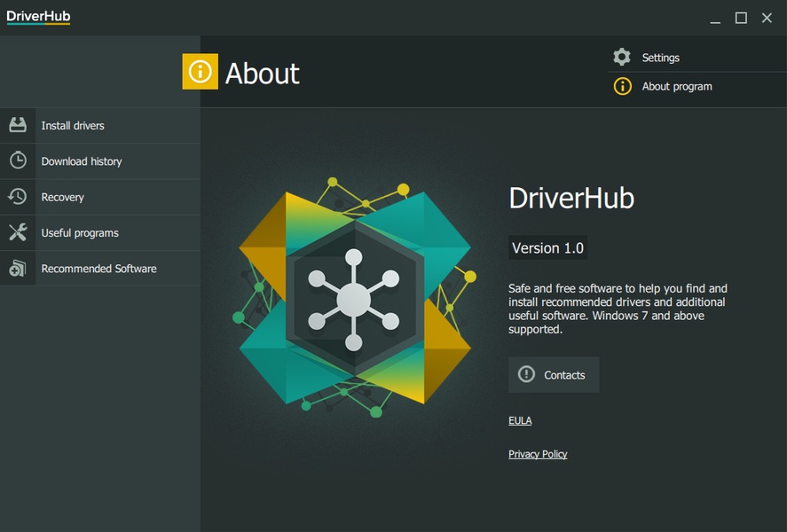Show Recommended Software page

tap(98, 268)
